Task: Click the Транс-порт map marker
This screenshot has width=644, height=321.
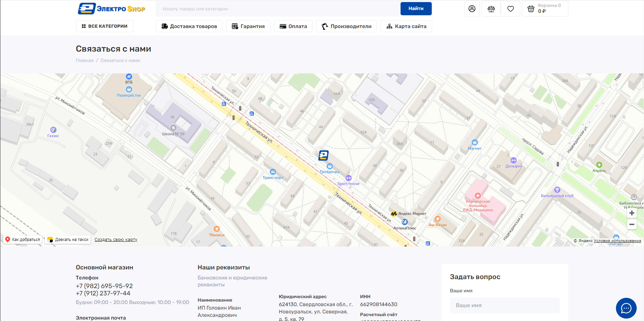Action: [273, 172]
